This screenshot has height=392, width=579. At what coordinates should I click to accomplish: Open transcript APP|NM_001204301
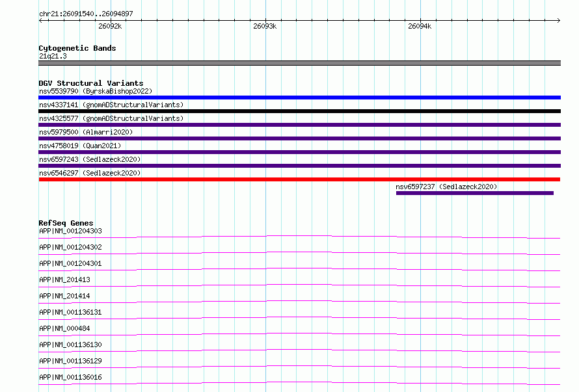coord(70,263)
